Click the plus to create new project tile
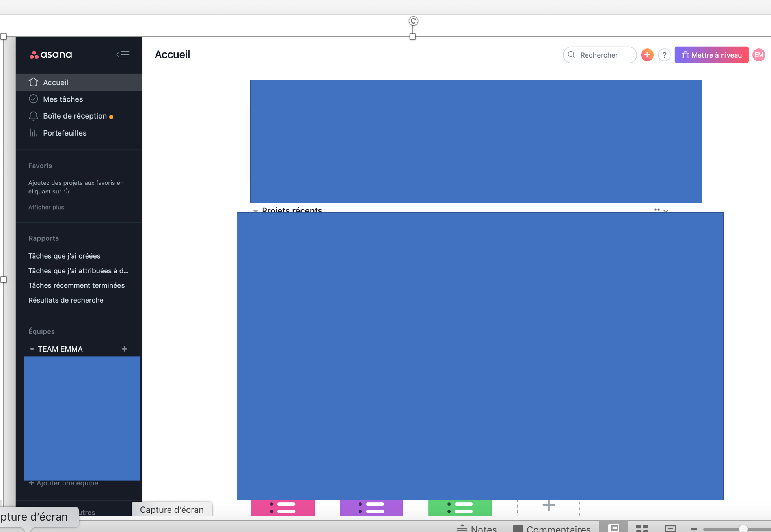771x532 pixels. point(548,505)
